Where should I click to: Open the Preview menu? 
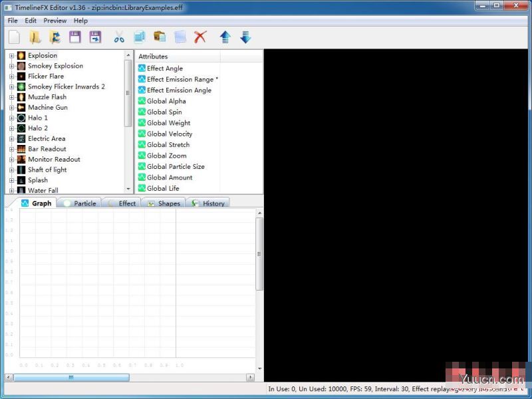click(x=55, y=21)
